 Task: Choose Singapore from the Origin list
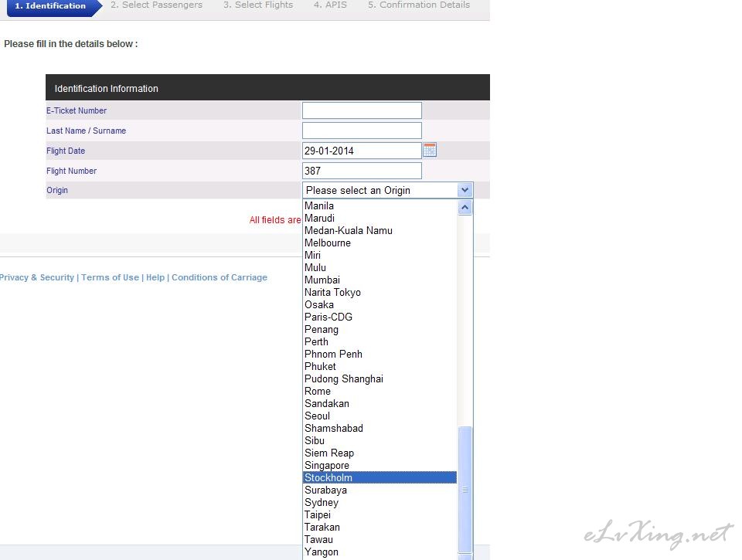380,466
